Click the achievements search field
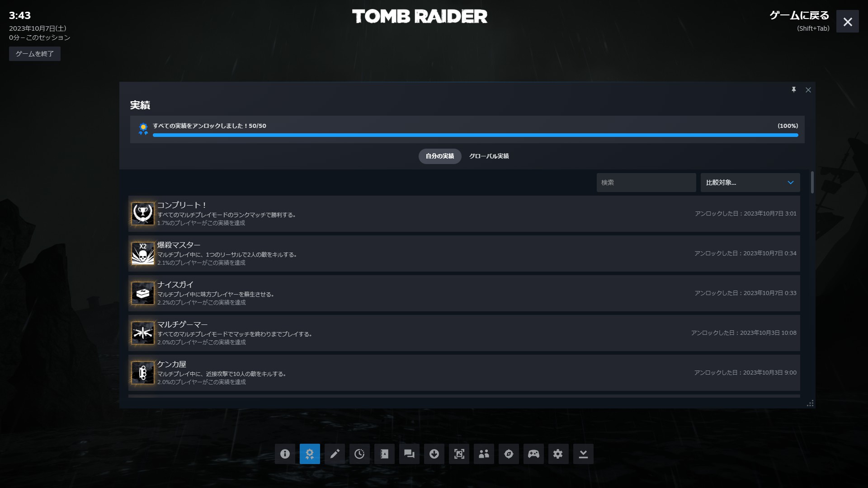Image resolution: width=868 pixels, height=488 pixels. [646, 183]
